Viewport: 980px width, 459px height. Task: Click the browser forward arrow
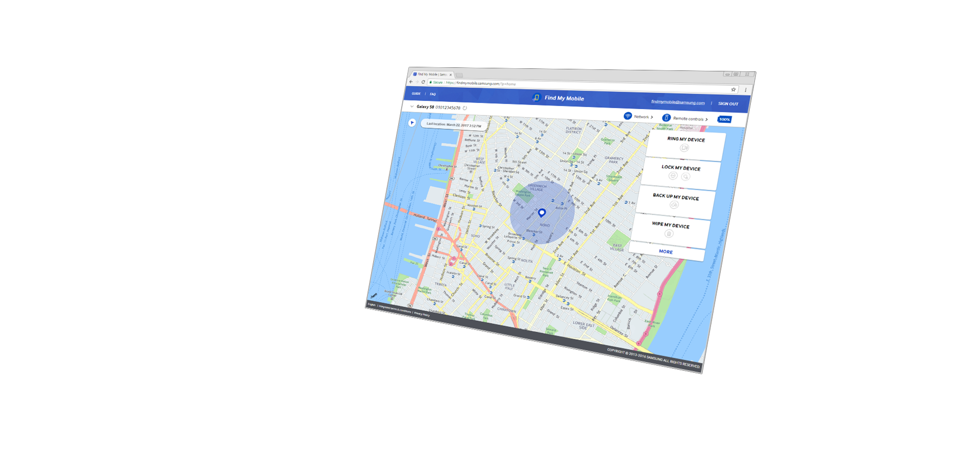coord(417,82)
